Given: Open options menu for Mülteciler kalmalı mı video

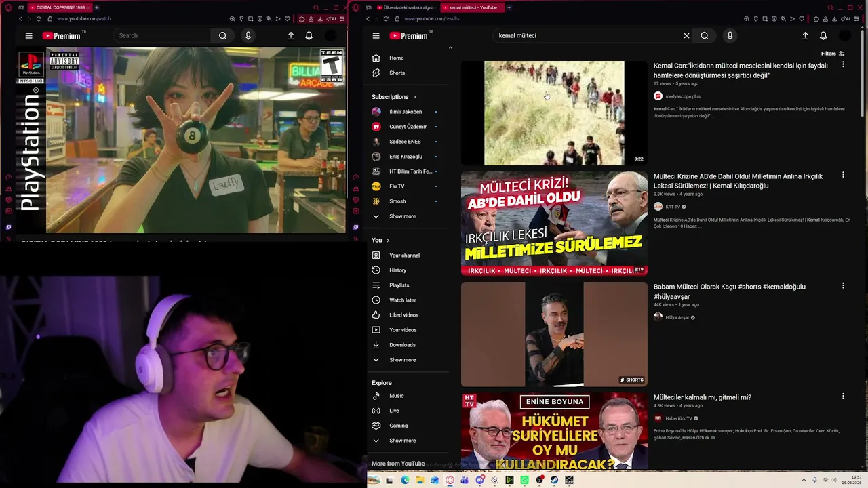Looking at the screenshot, I should tap(843, 396).
